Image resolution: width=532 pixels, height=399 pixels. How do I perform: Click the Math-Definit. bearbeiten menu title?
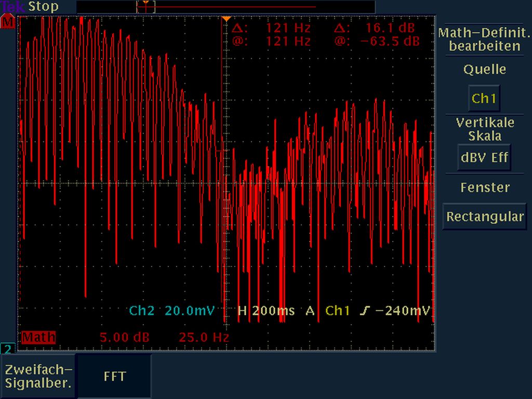484,39
